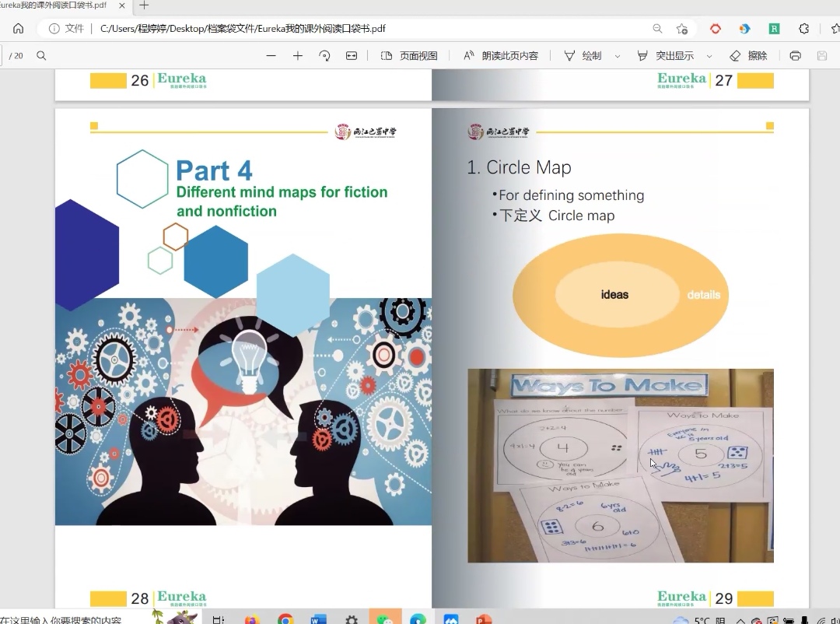Viewport: 840px width, 624px height.
Task: Click the address bar file path
Action: 243,29
